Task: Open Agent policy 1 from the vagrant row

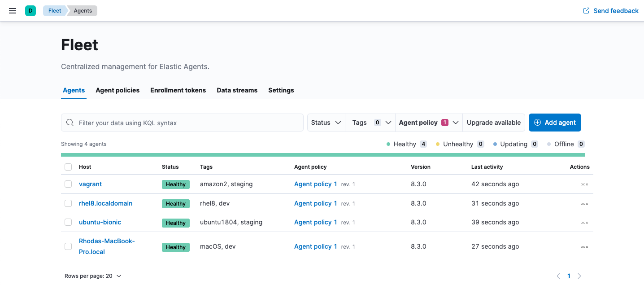Action: pyautogui.click(x=315, y=184)
